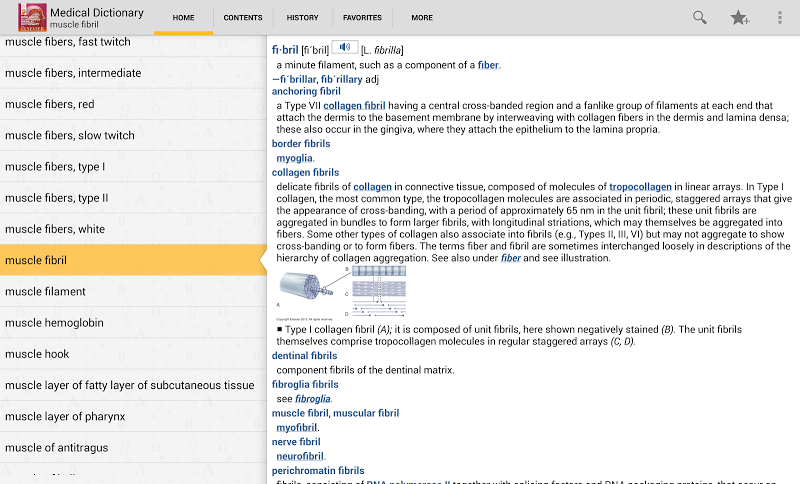Enlarge the collagen fibril illustration

click(341, 293)
